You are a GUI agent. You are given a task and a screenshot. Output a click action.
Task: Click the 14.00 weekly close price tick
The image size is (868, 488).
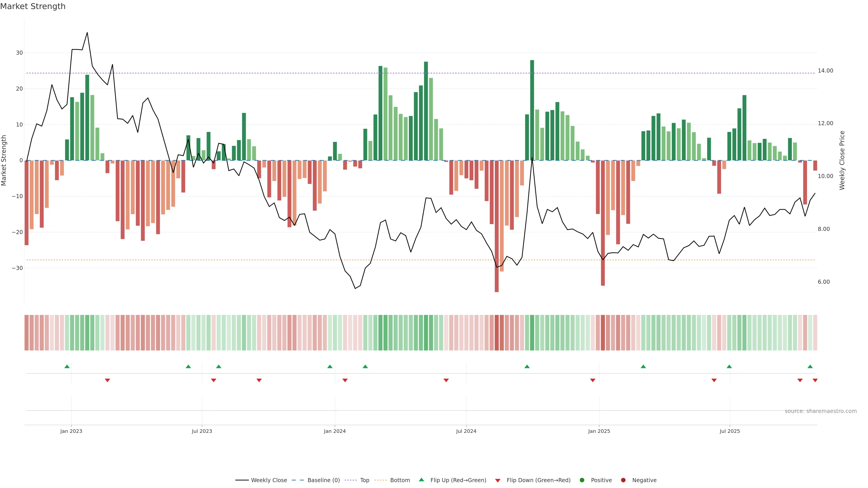tap(825, 71)
